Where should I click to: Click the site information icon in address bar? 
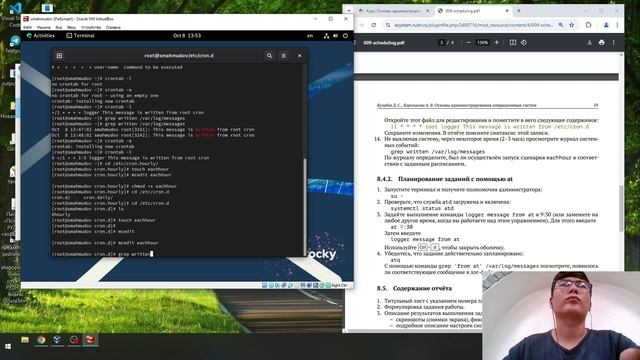coord(388,25)
